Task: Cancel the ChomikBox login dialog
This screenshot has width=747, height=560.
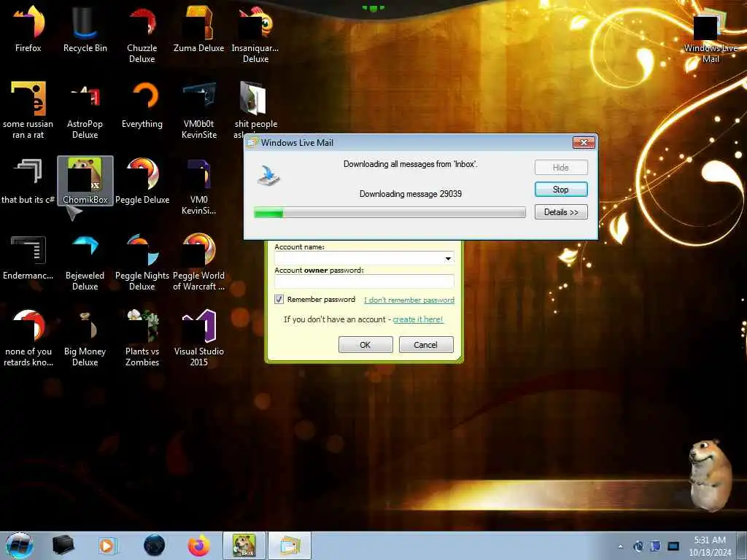Action: (426, 345)
